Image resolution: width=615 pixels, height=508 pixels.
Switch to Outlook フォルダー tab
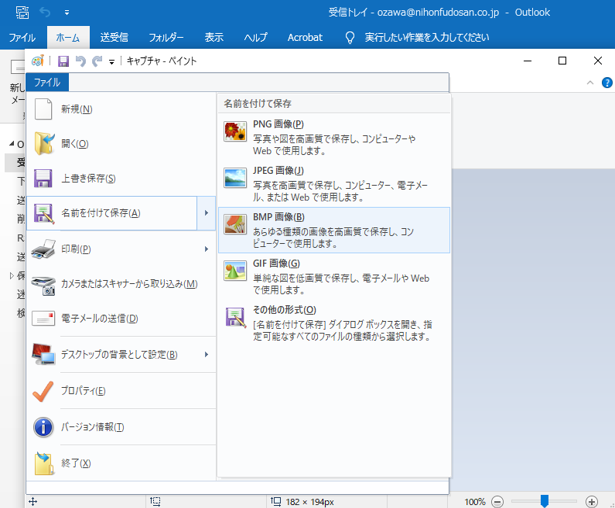coord(166,38)
